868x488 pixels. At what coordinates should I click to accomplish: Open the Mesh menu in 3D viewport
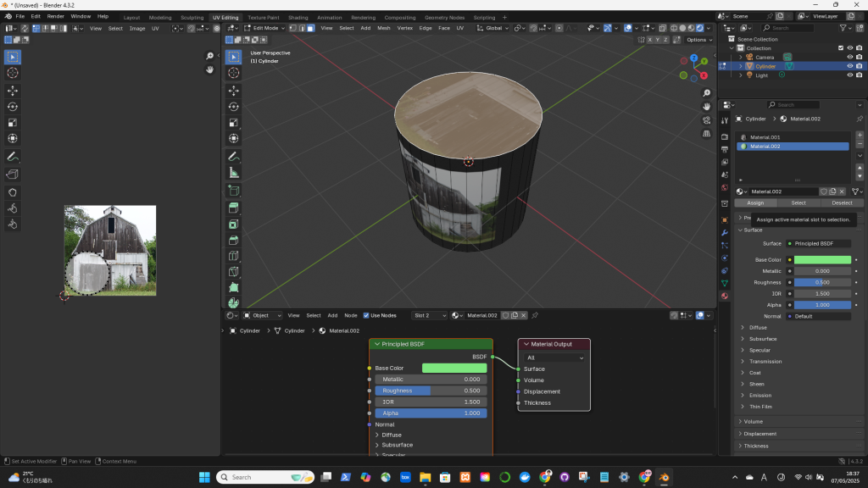click(x=384, y=28)
